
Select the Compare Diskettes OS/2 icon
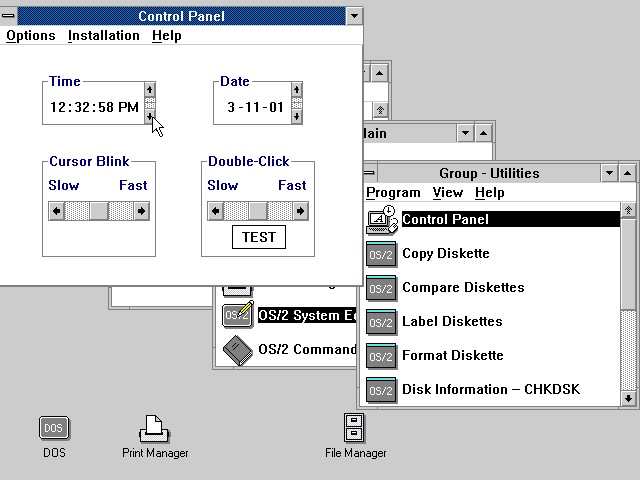(x=381, y=288)
